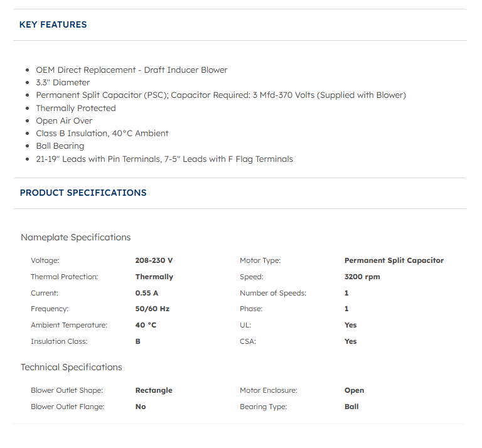The height and width of the screenshot is (448, 482).
Task: Click the Ball Bearing feature bullet
Action: [60, 146]
